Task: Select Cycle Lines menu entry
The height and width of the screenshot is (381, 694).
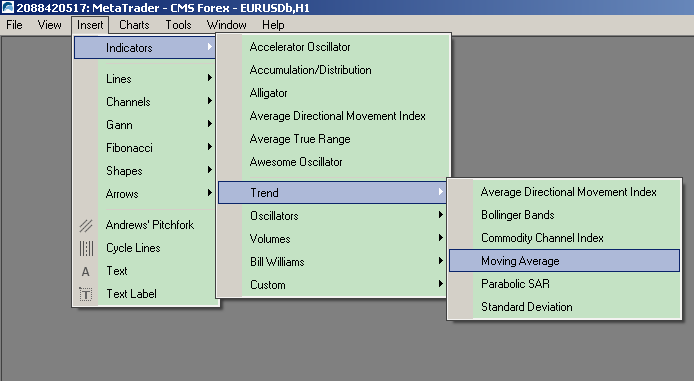Action: [145, 248]
